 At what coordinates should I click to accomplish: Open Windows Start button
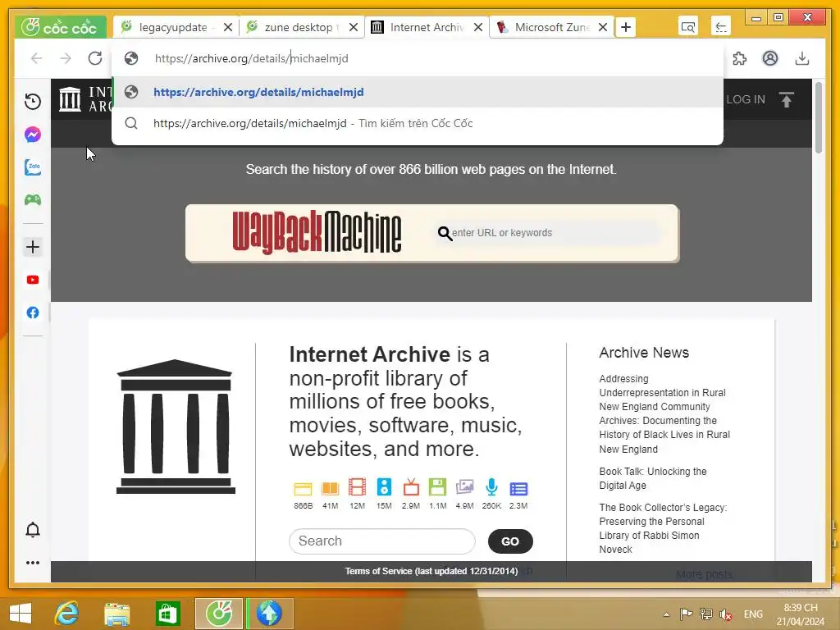[x=21, y=614]
